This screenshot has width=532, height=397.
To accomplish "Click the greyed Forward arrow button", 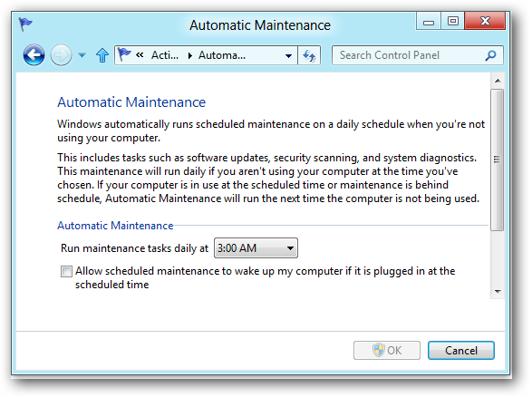I will 61,55.
